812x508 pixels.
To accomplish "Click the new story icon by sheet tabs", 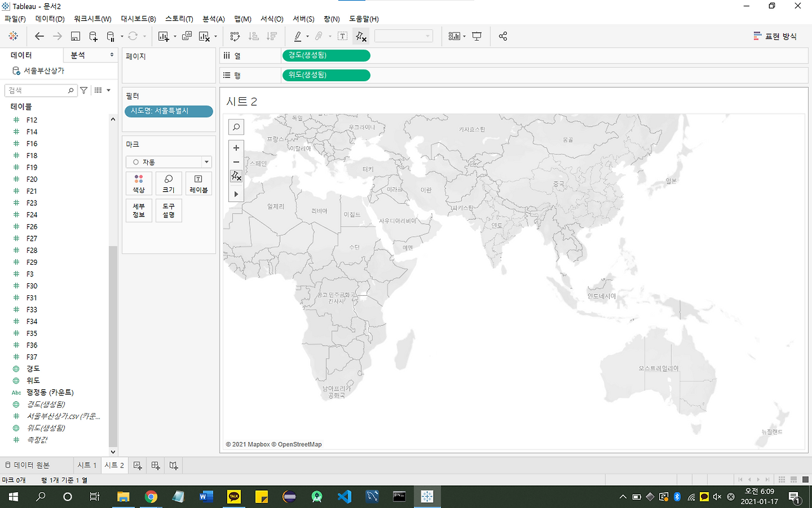I will [173, 465].
